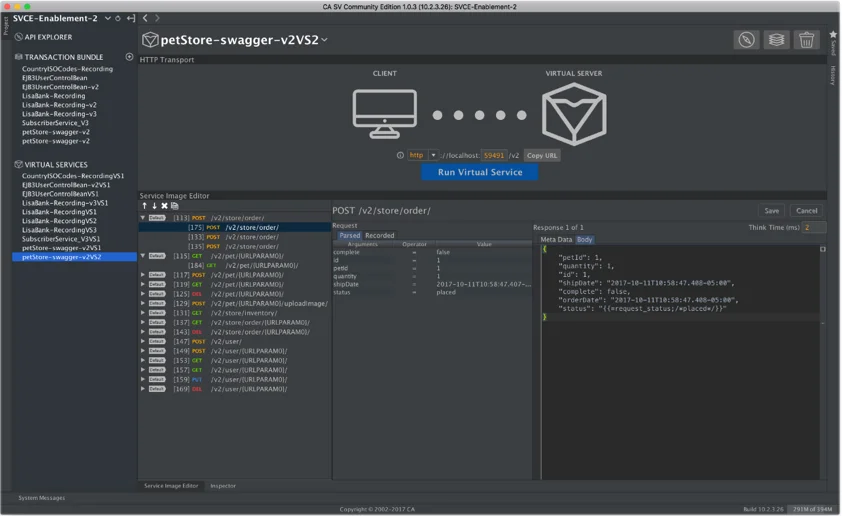Click inside the response body JSON editor

click(x=681, y=362)
